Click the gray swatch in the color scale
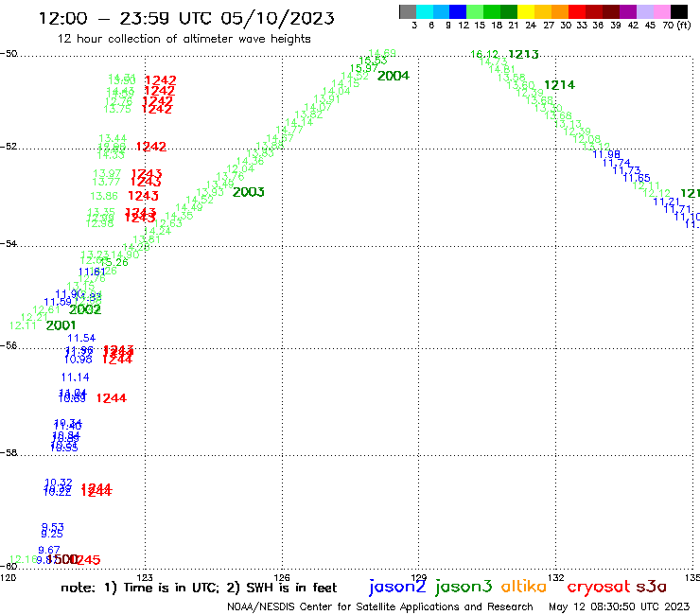The height and width of the screenshot is (615, 700). coord(408,12)
